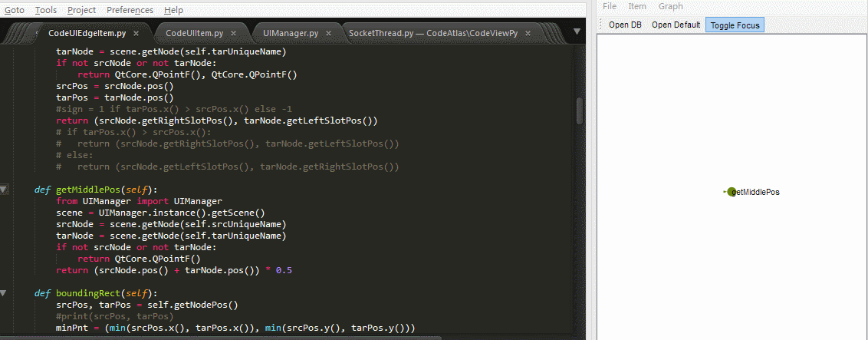Click the 'srcPos = srcNode.pos()' line

(x=115, y=86)
